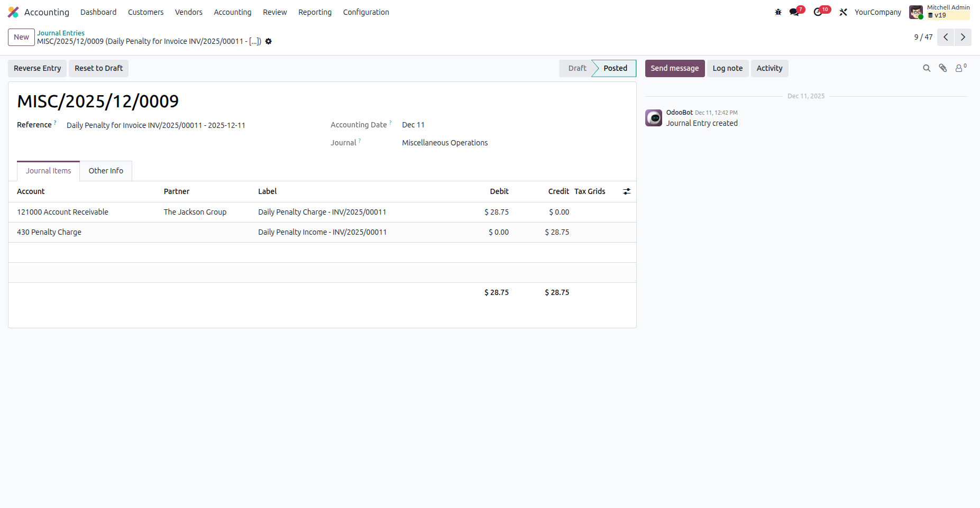Open the Mitchell Admin user avatar menu
980x508 pixels.
916,12
